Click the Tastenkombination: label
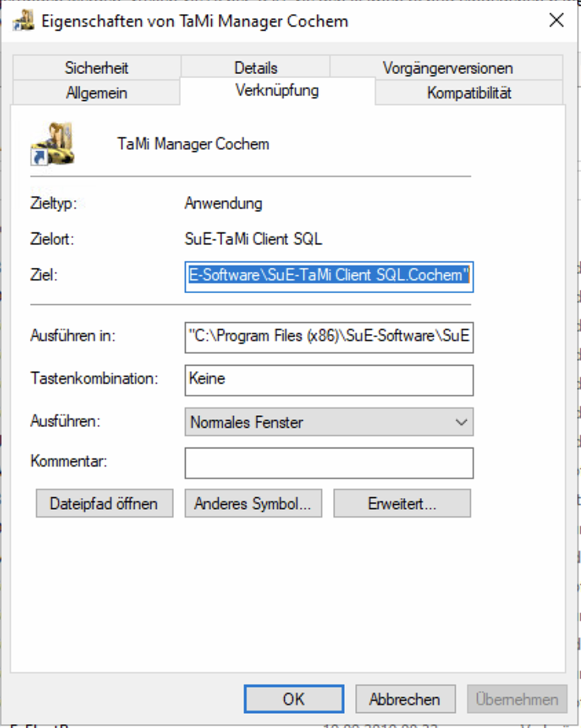Image resolution: width=581 pixels, height=728 pixels. (94, 378)
